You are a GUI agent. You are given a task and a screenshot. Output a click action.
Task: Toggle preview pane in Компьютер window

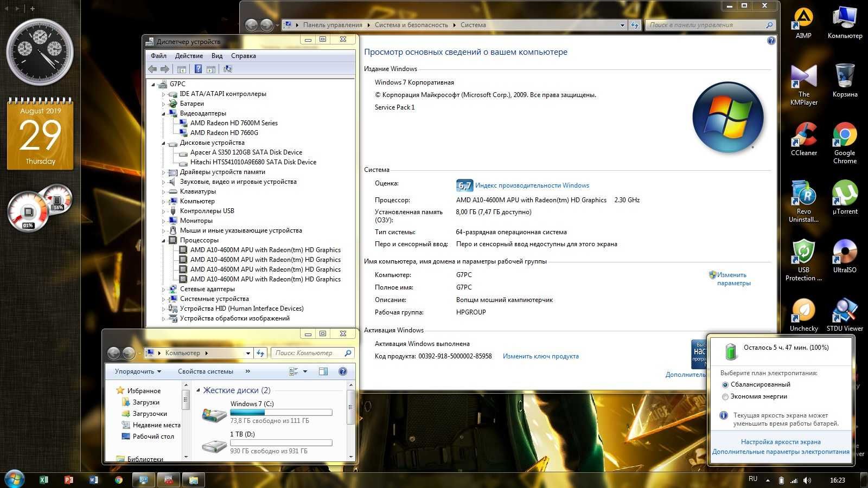(x=323, y=371)
